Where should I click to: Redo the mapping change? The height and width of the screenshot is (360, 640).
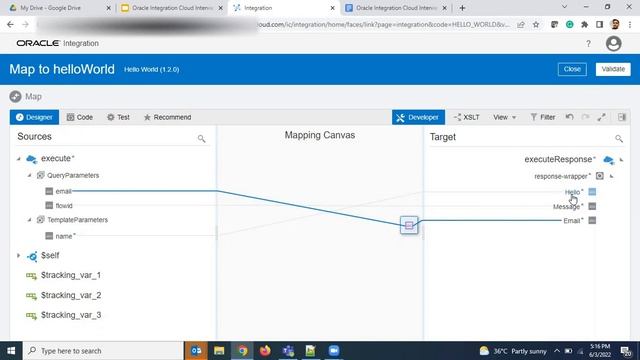586,117
